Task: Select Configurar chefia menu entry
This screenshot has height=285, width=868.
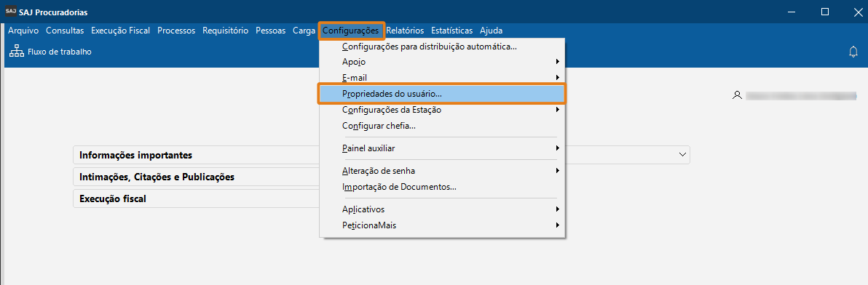Action: pyautogui.click(x=442, y=126)
